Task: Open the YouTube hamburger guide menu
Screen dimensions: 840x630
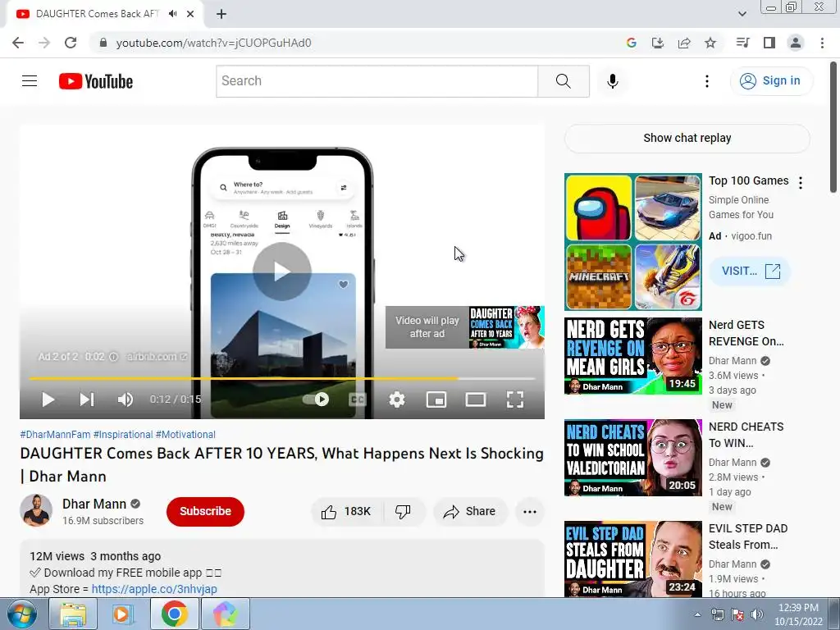Action: 30,81
